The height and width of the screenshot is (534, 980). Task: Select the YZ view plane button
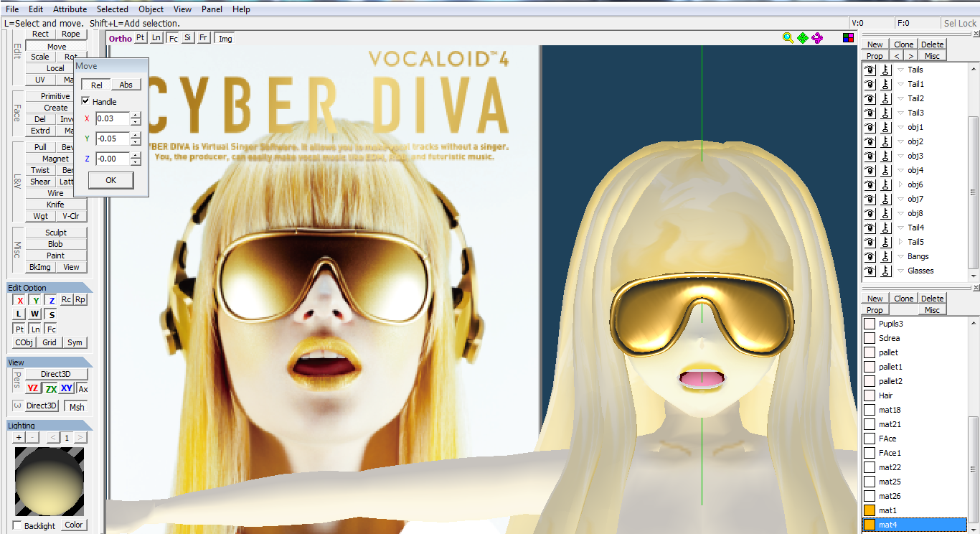[x=33, y=388]
